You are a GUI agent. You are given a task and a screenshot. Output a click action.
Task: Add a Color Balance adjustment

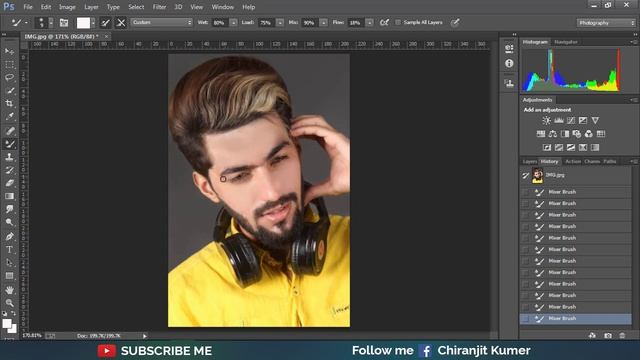[x=553, y=134]
